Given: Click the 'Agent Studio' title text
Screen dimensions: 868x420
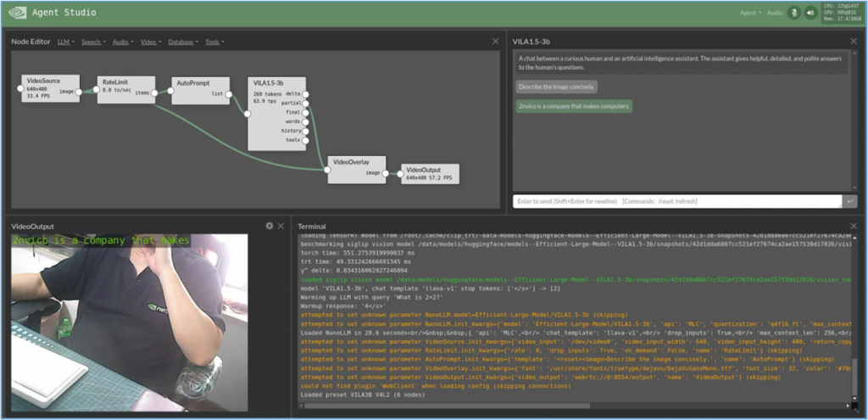Looking at the screenshot, I should click(x=64, y=12).
